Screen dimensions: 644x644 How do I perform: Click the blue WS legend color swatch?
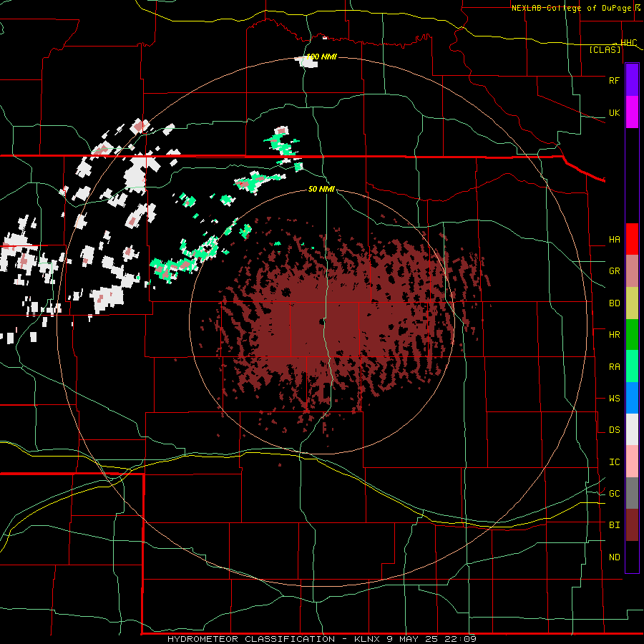pyautogui.click(x=632, y=398)
